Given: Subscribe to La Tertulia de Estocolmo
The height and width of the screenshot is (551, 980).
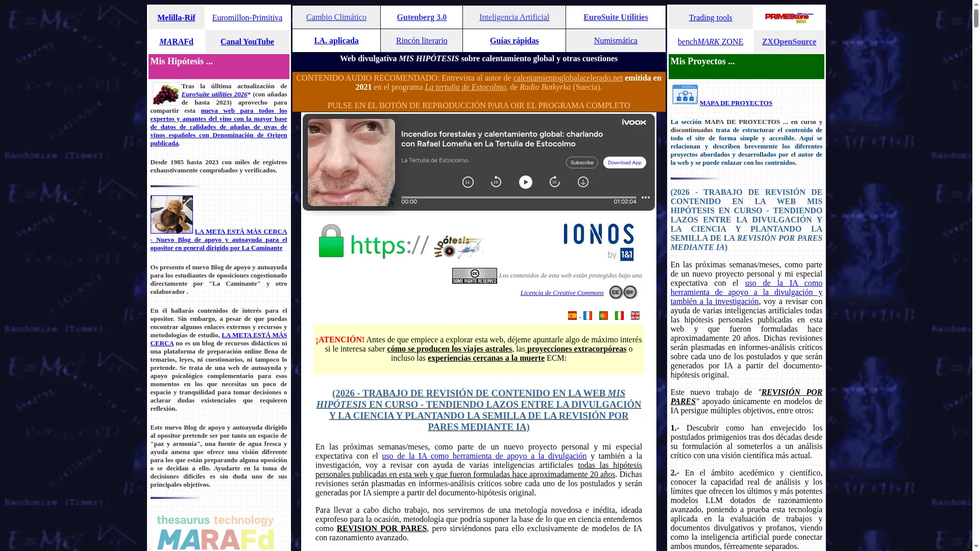Looking at the screenshot, I should (582, 162).
